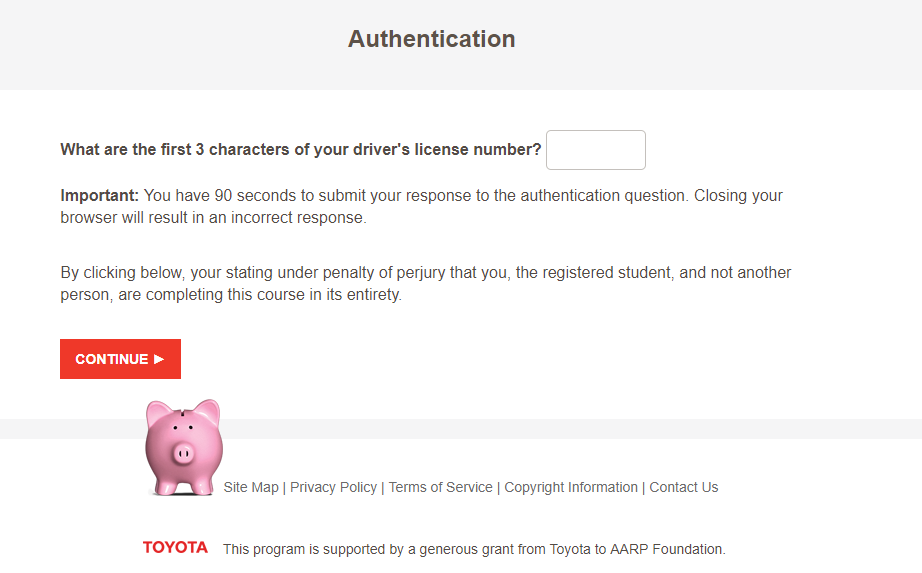Follow the Contact Us link
Viewport: 922px width, 573px height.
coord(684,487)
